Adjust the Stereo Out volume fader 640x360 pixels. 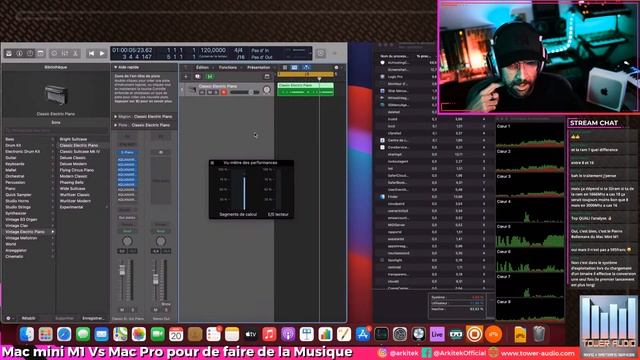click(156, 279)
